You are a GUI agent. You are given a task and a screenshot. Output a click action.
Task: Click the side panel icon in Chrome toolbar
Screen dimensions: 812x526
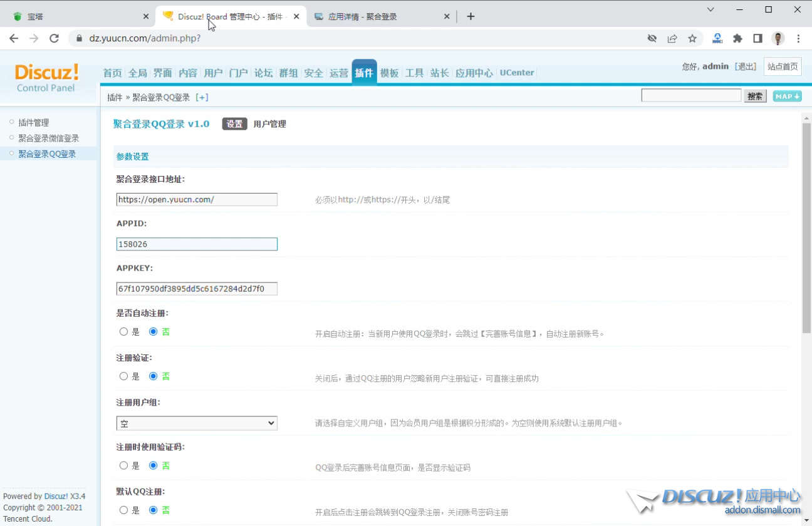[757, 38]
